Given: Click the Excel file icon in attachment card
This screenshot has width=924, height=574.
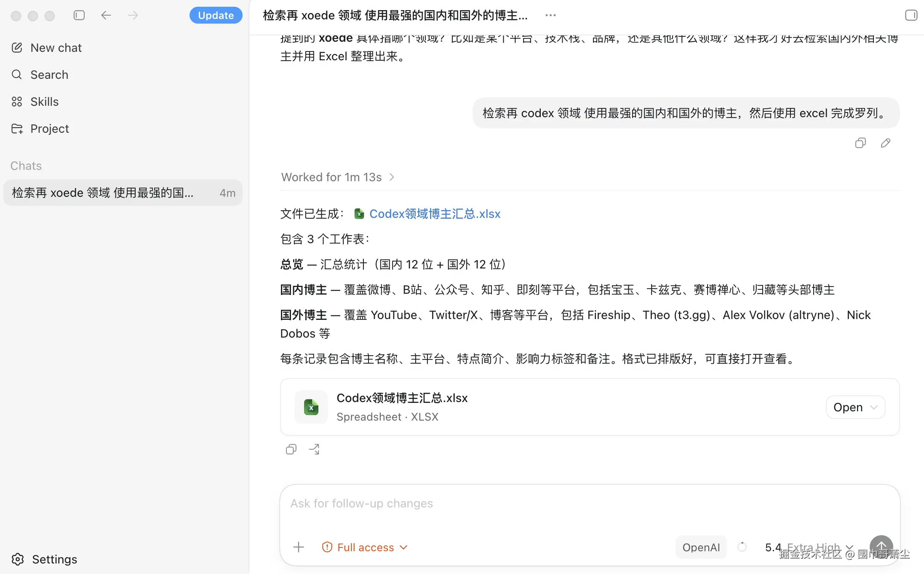Looking at the screenshot, I should point(311,407).
